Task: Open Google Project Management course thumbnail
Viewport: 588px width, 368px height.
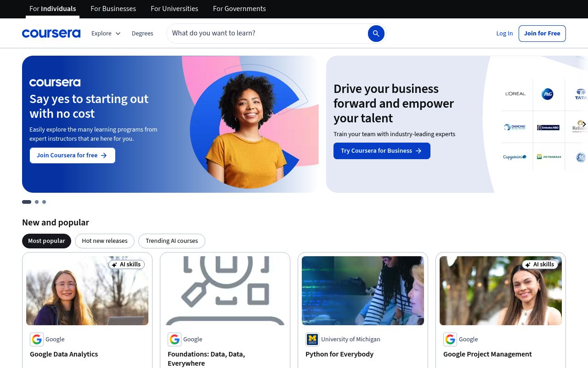Action: [x=501, y=291]
